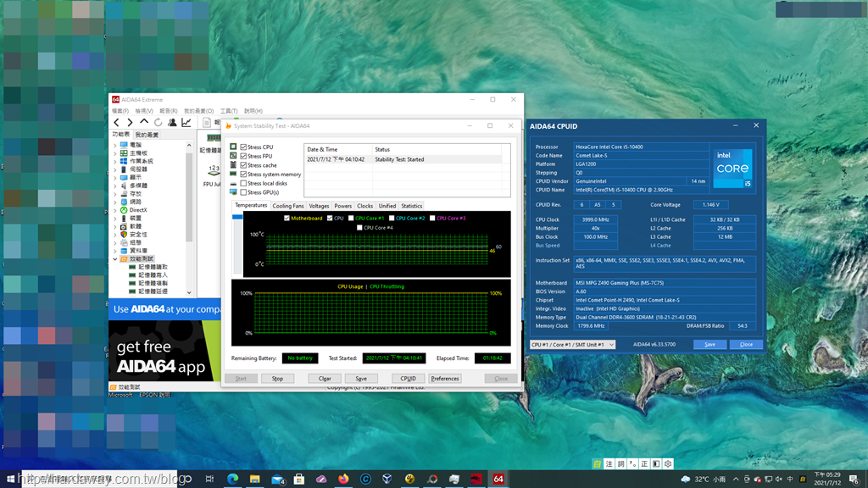Viewport: 868px width, 488px height.
Task: Click the CPUID button
Action: click(x=408, y=379)
